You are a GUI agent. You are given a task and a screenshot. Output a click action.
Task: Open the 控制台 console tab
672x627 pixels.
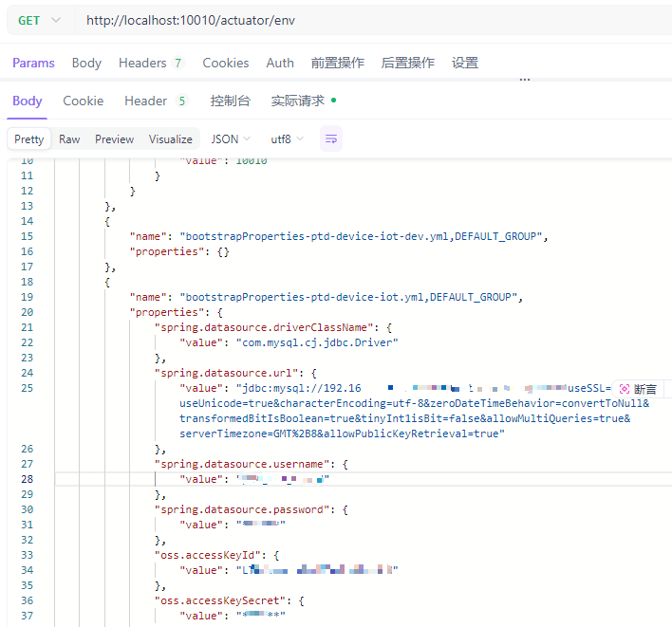(x=231, y=101)
